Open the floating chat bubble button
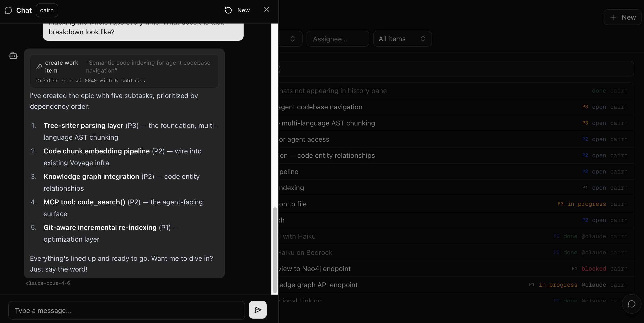Viewport: 644px width, 323px height. pyautogui.click(x=632, y=304)
